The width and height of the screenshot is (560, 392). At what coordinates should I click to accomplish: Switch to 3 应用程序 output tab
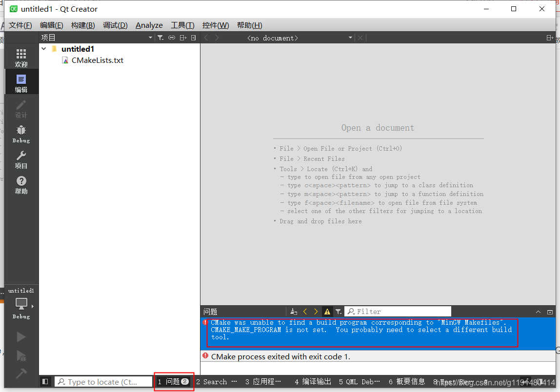(x=263, y=382)
